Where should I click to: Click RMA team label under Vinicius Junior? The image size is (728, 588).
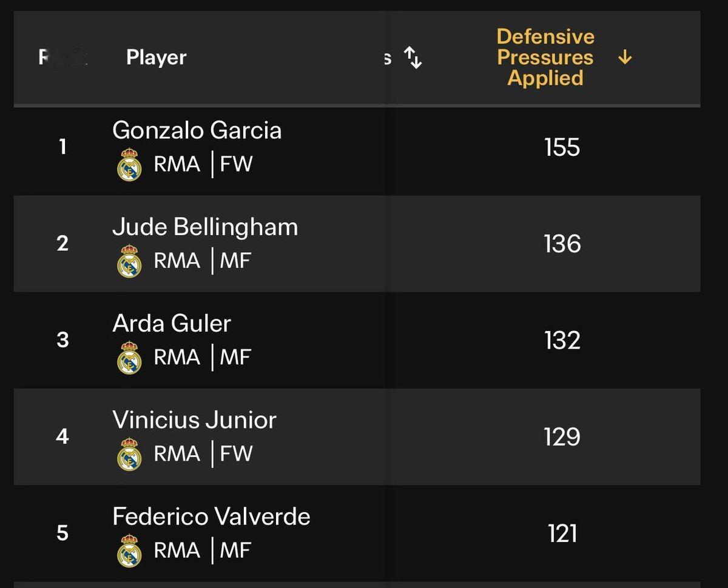[x=177, y=453]
